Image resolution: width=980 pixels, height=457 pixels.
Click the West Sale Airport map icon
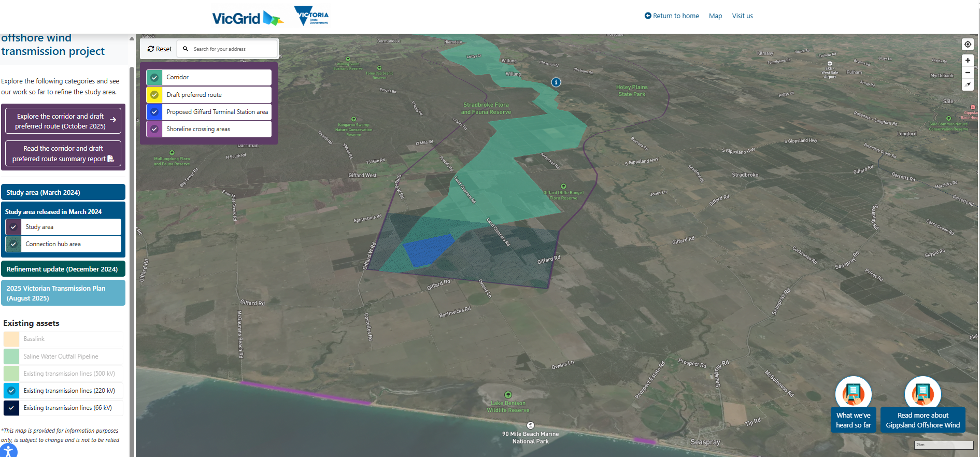pyautogui.click(x=830, y=63)
